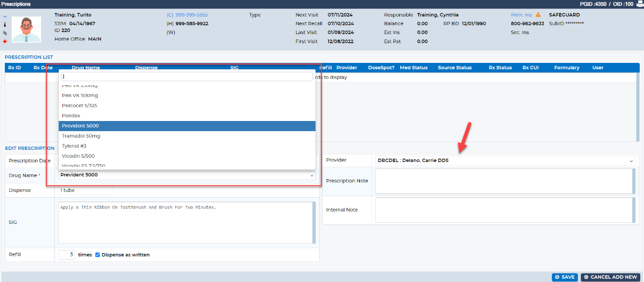Open the Prim. Ins link
The height and width of the screenshot is (282, 644).
(x=521, y=15)
